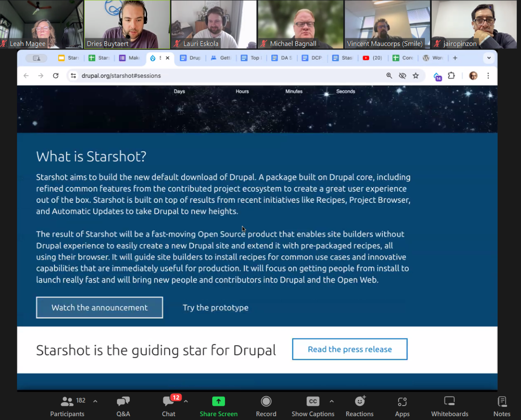The width and height of the screenshot is (521, 420).
Task: Click Try the prototype link
Action: pos(215,307)
